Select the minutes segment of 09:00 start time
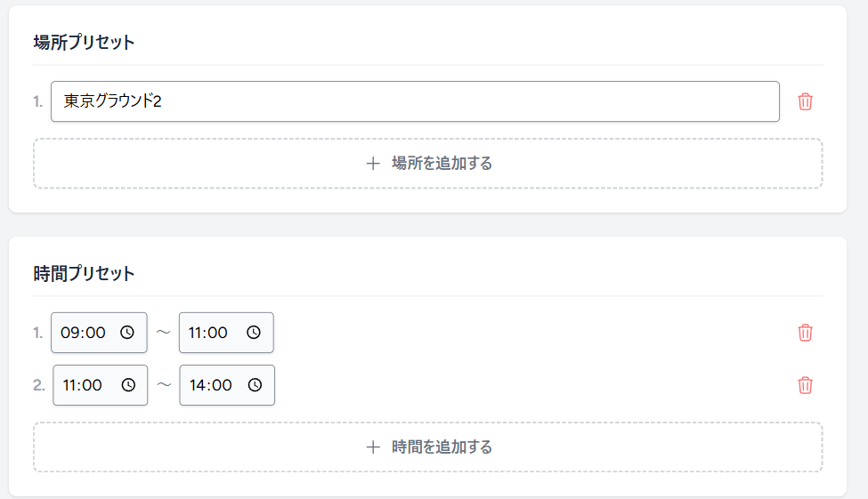Image resolution: width=868 pixels, height=499 pixels. [x=95, y=333]
